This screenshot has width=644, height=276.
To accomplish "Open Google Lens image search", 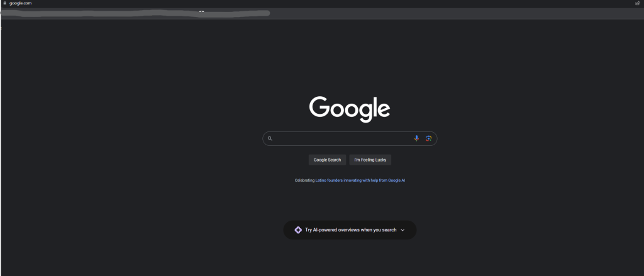I will pyautogui.click(x=428, y=138).
